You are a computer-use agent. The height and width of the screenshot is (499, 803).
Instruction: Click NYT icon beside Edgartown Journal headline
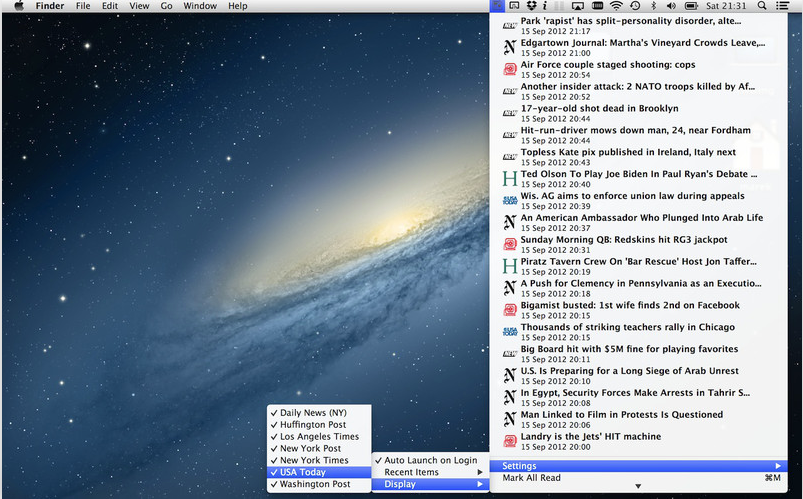tap(510, 47)
